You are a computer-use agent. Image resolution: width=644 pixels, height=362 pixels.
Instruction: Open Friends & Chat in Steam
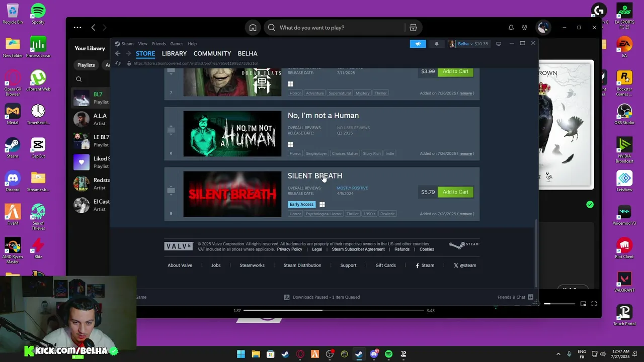point(515,297)
